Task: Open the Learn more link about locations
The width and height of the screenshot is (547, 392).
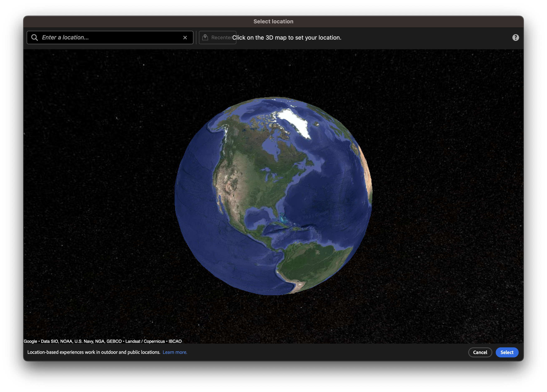Action: click(175, 352)
